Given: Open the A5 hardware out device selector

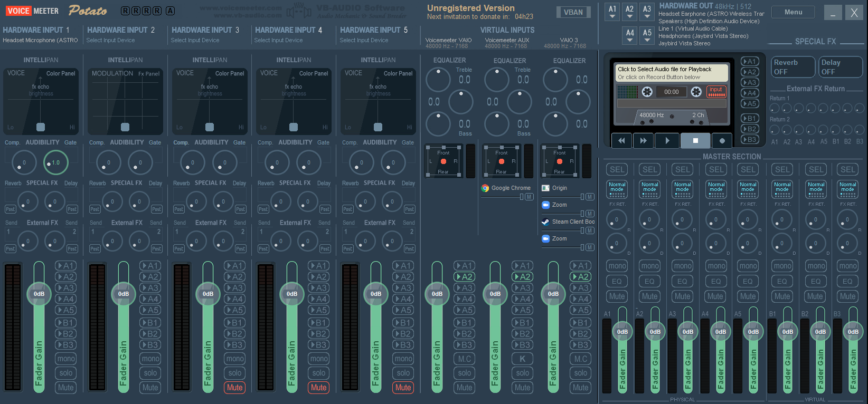Looking at the screenshot, I should point(647,35).
